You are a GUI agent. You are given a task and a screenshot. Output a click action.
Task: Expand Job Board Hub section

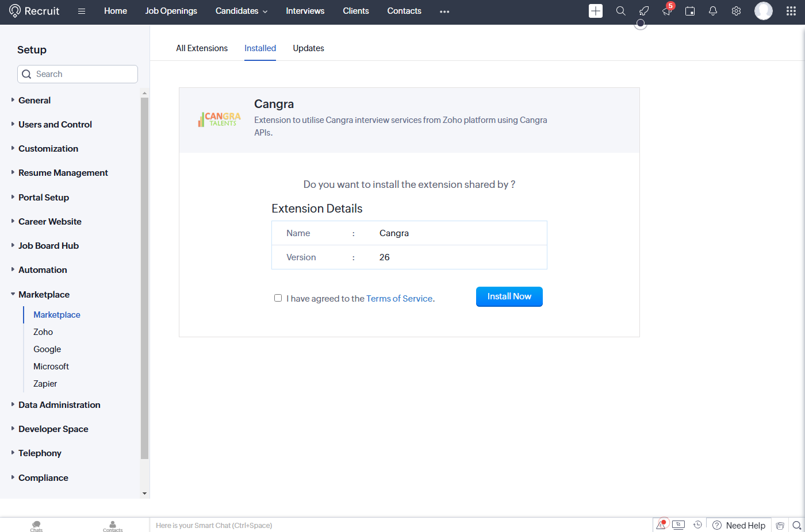pyautogui.click(x=49, y=245)
